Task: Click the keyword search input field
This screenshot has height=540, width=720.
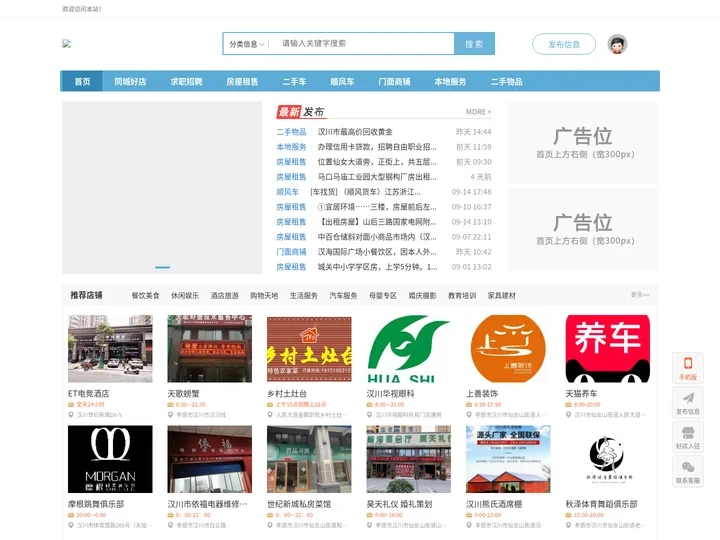Action: coord(364,44)
